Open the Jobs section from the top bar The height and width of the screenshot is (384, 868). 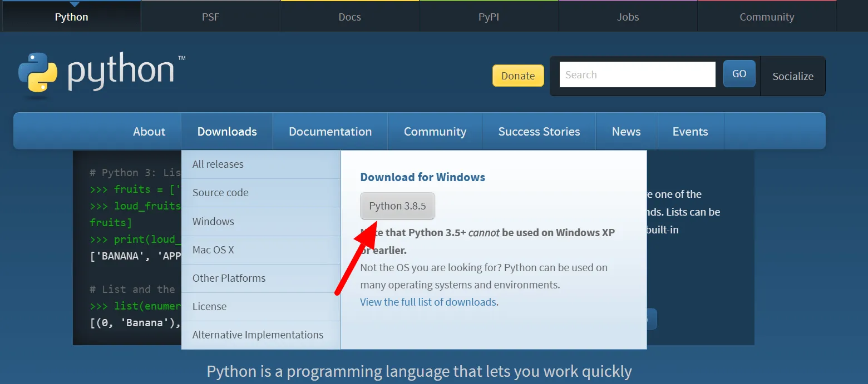click(628, 17)
